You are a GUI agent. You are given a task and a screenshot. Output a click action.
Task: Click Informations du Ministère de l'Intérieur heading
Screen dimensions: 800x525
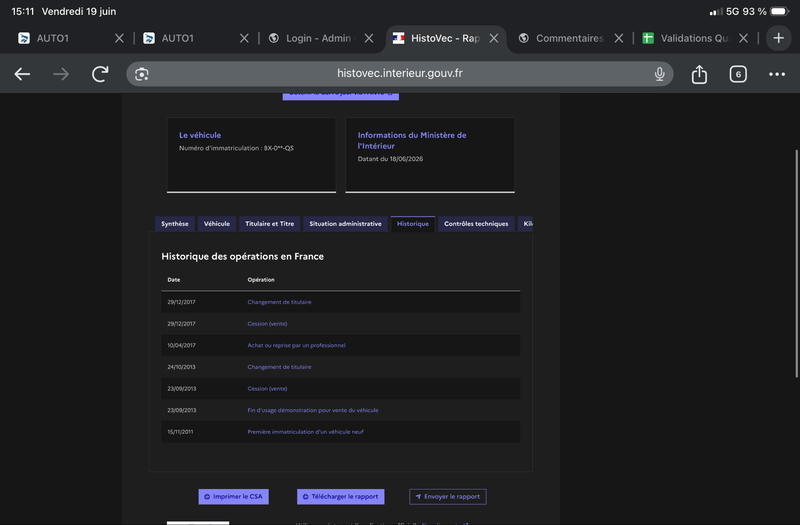point(412,140)
